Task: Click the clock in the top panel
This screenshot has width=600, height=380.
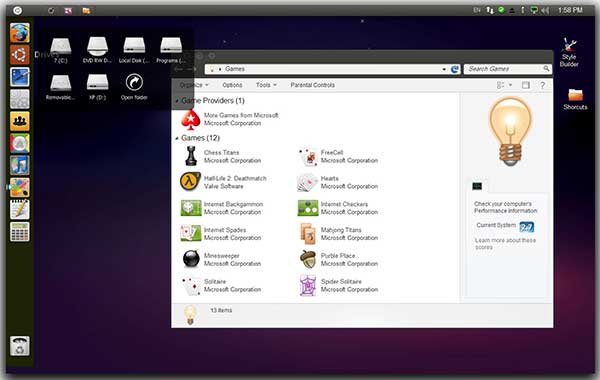Action: click(570, 10)
